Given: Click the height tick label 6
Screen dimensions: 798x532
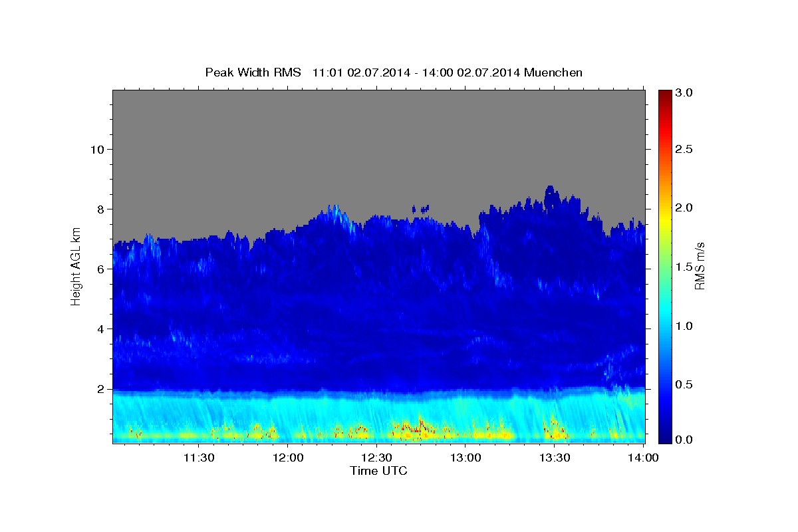Looking at the screenshot, I should click(x=100, y=269).
